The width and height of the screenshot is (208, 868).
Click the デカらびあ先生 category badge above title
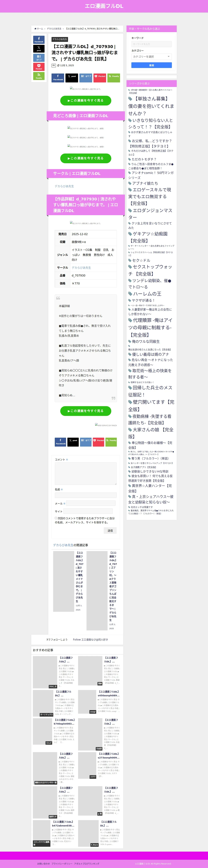click(60, 39)
